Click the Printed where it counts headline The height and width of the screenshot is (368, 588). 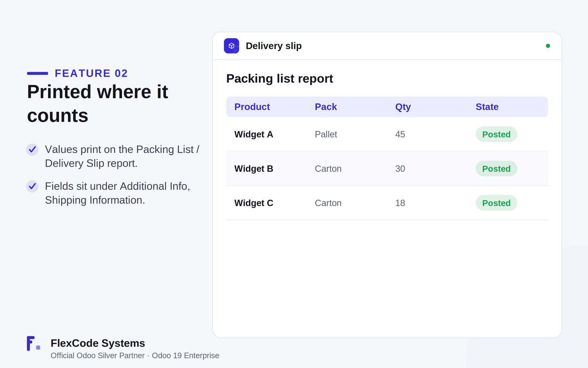(97, 103)
